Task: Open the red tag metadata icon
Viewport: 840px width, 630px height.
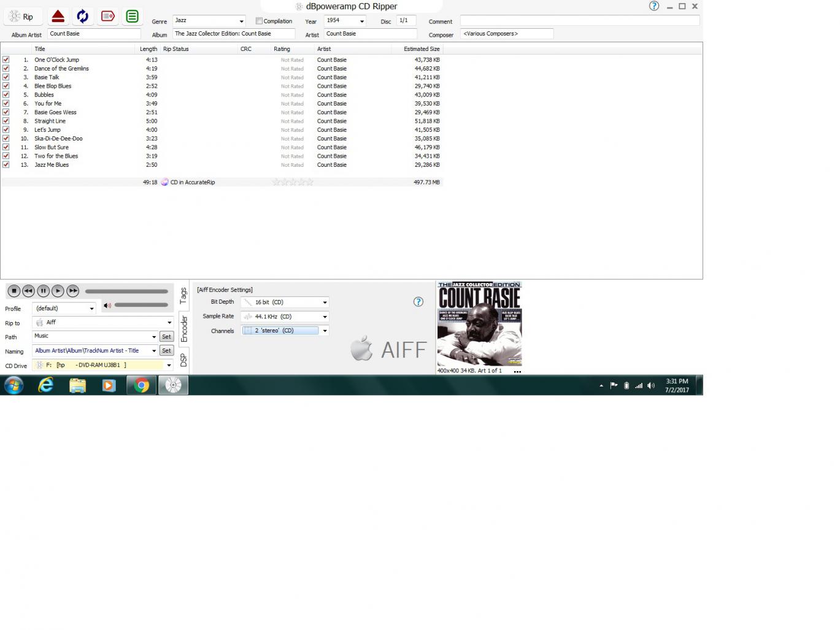Action: [x=108, y=17]
